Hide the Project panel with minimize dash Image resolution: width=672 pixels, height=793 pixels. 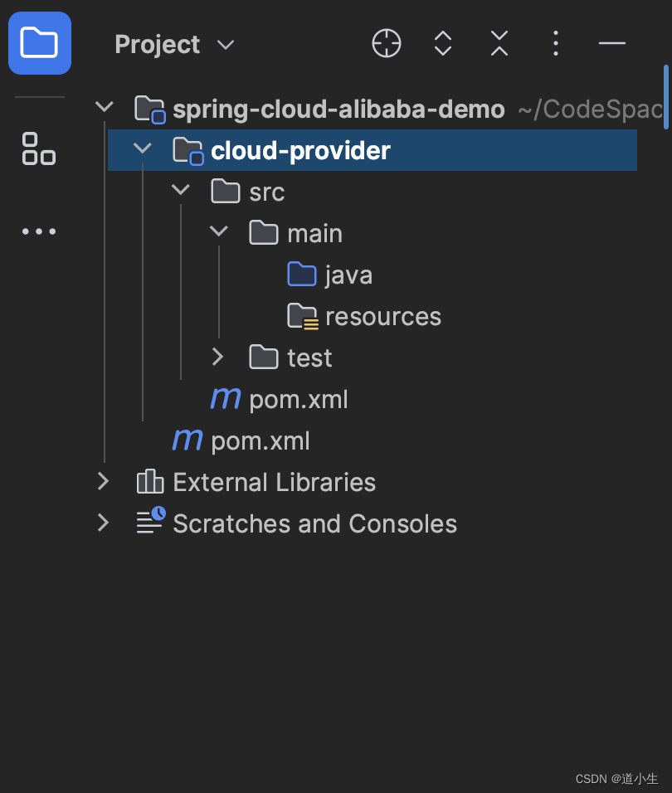[x=611, y=43]
